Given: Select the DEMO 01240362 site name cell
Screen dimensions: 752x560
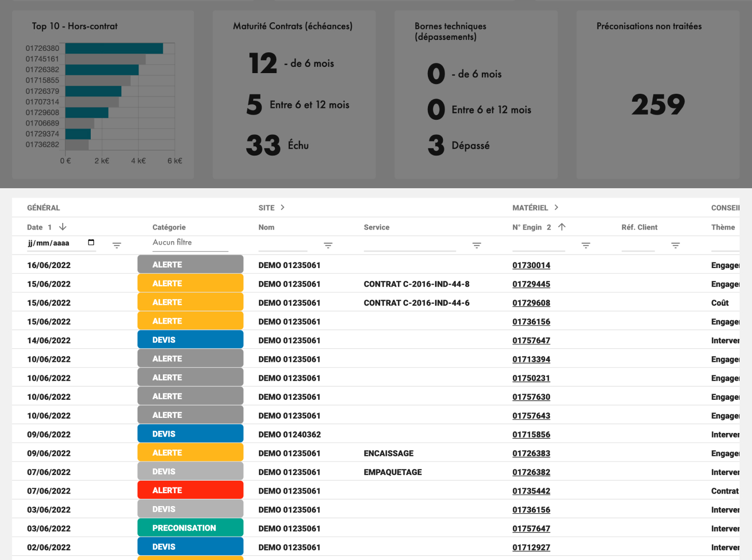Looking at the screenshot, I should (289, 435).
